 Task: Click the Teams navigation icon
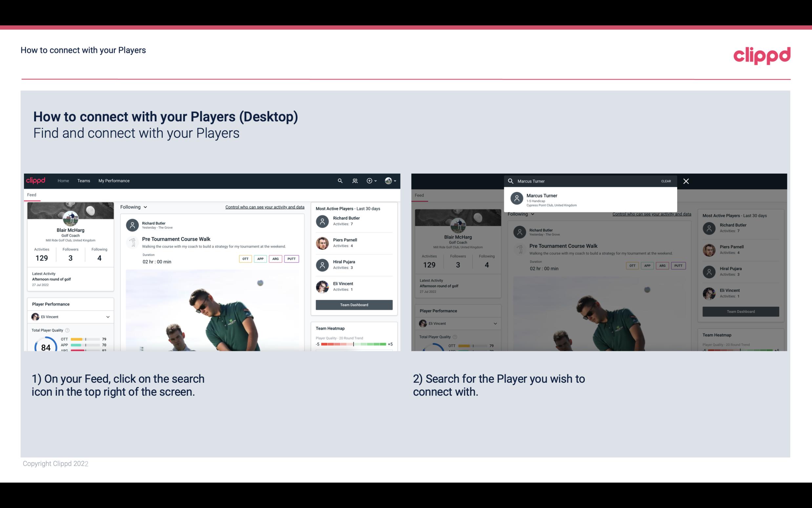point(84,181)
